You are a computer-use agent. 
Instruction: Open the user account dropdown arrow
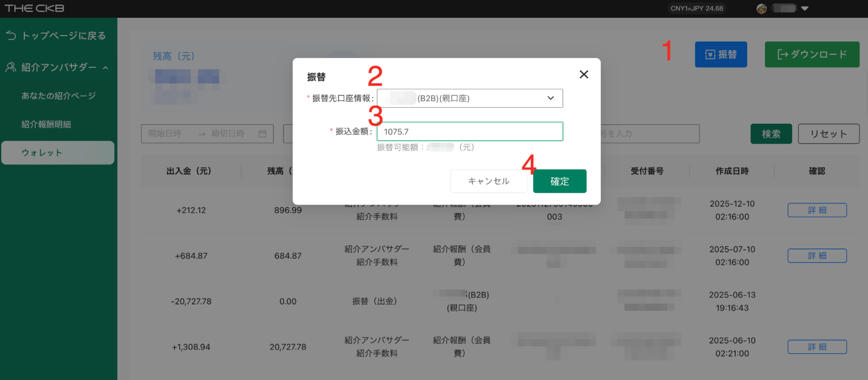(805, 8)
